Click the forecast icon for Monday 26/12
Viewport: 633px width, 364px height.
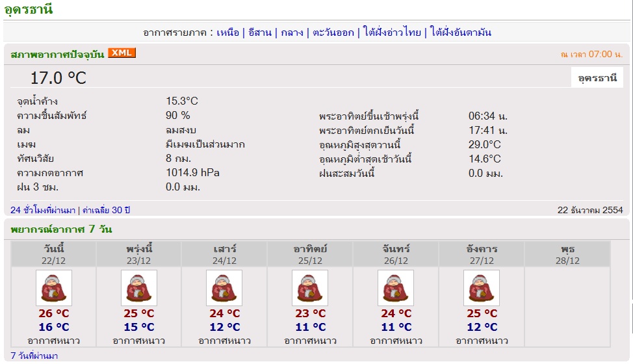(396, 288)
